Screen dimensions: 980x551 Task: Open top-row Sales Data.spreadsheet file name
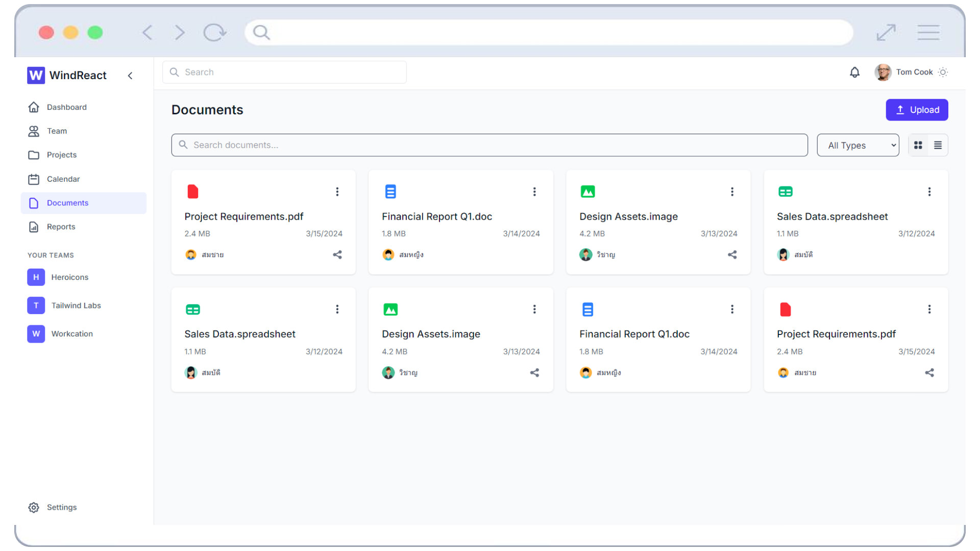tap(832, 217)
